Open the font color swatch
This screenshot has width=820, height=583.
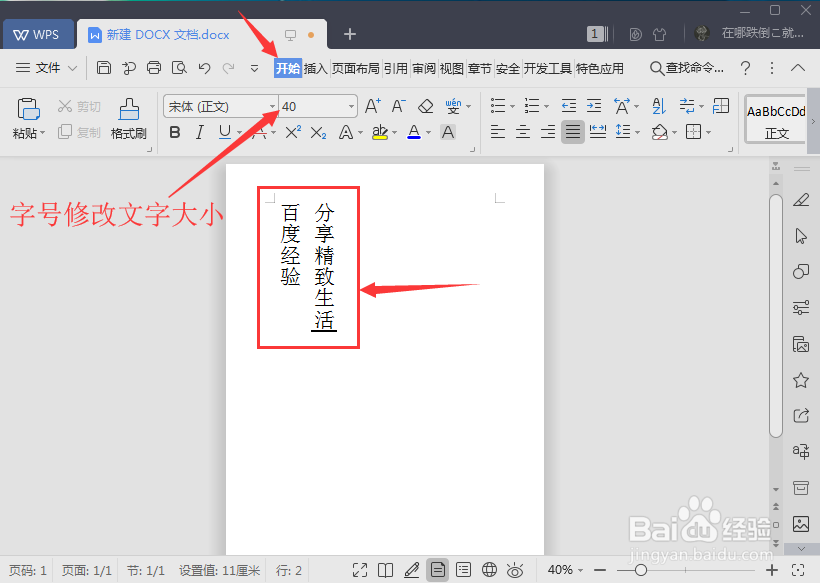413,131
